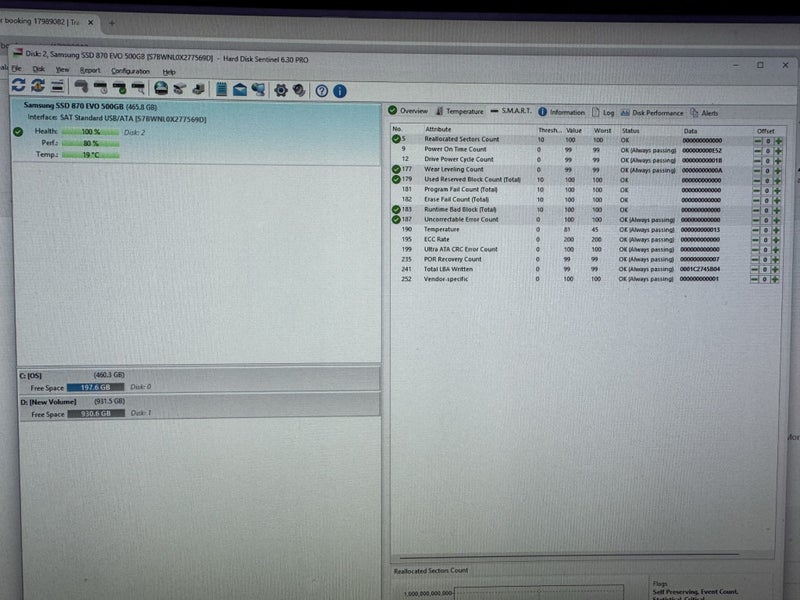Click the green health checkmark beside Health
The width and height of the screenshot is (800, 600).
18,132
